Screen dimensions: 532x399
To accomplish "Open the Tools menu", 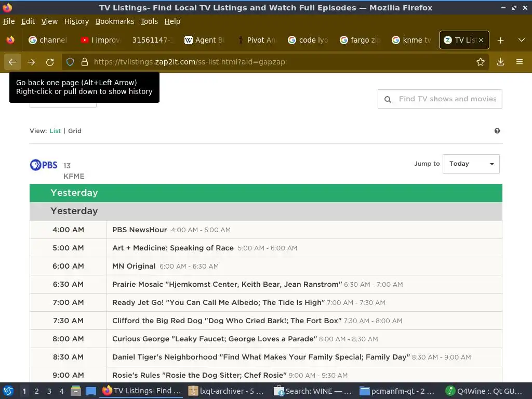I will pyautogui.click(x=149, y=21).
